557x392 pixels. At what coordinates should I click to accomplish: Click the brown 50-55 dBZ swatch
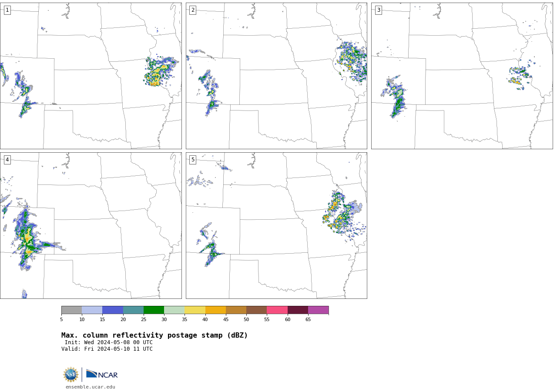[x=257, y=310]
